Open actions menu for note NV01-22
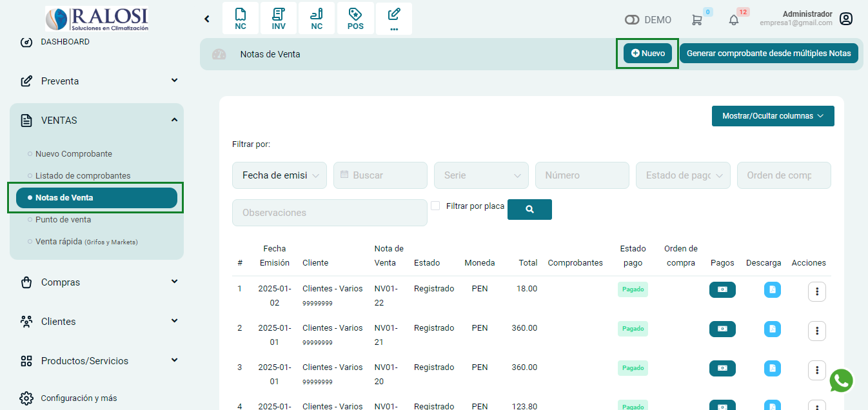868x410 pixels. (x=816, y=291)
